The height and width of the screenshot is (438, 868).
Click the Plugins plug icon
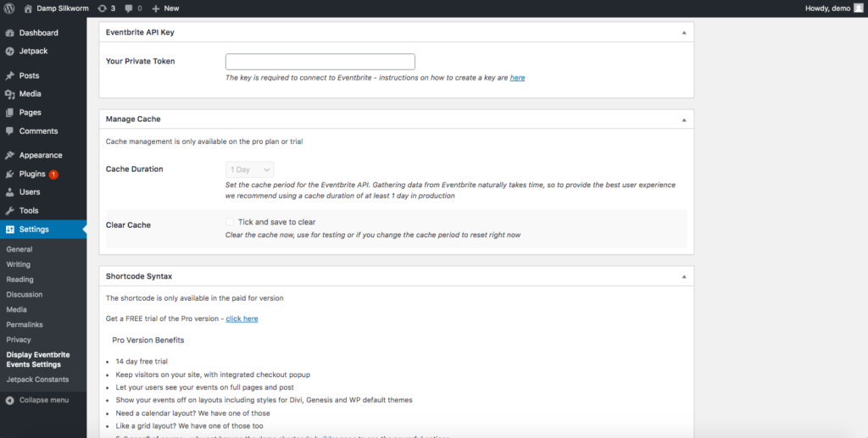click(x=9, y=174)
